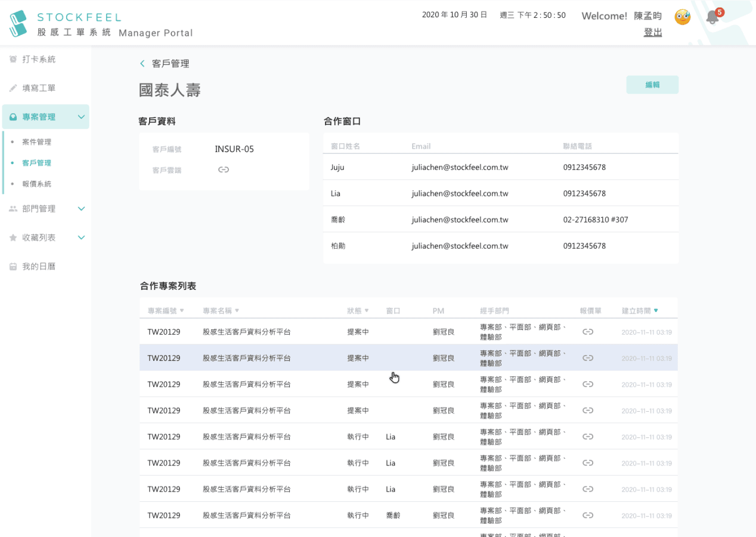This screenshot has width=756, height=537.
Task: Click the notification bell icon
Action: pos(712,17)
